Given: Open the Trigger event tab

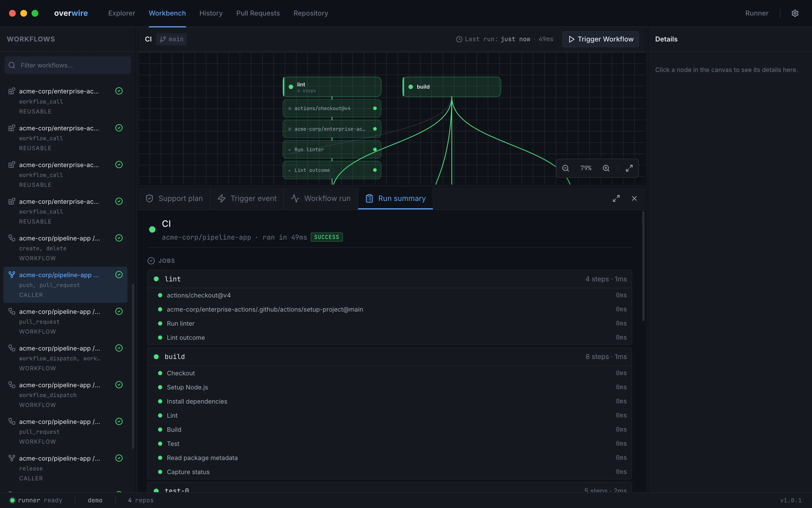Looking at the screenshot, I should [x=247, y=199].
